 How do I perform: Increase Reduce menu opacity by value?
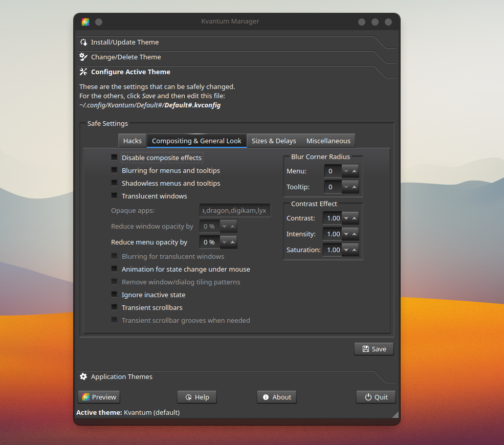point(233,242)
